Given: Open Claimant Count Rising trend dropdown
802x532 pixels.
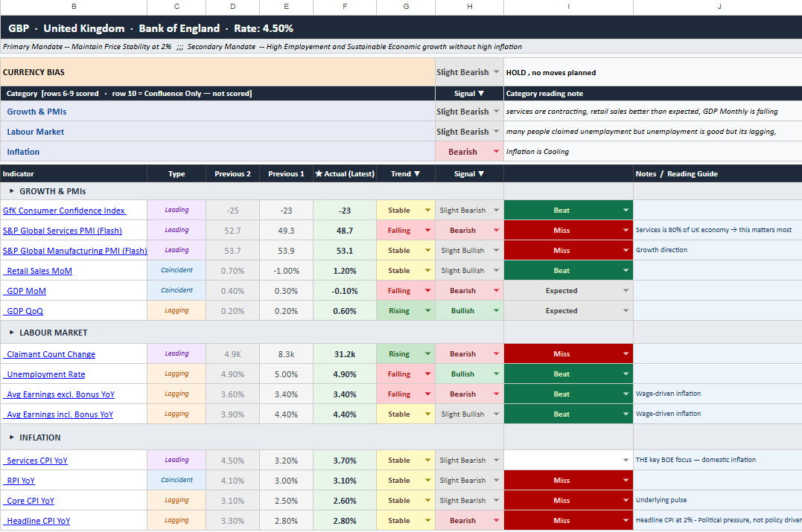Looking at the screenshot, I should pyautogui.click(x=427, y=353).
